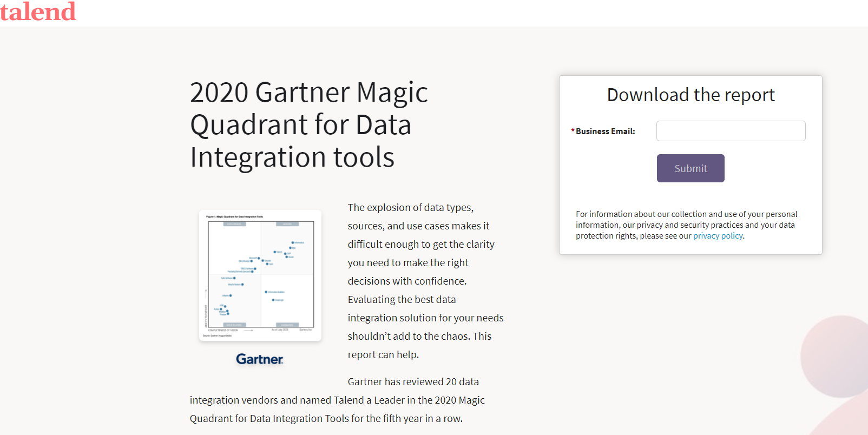Open the privacy policy link
Image resolution: width=868 pixels, height=435 pixels.
point(718,236)
